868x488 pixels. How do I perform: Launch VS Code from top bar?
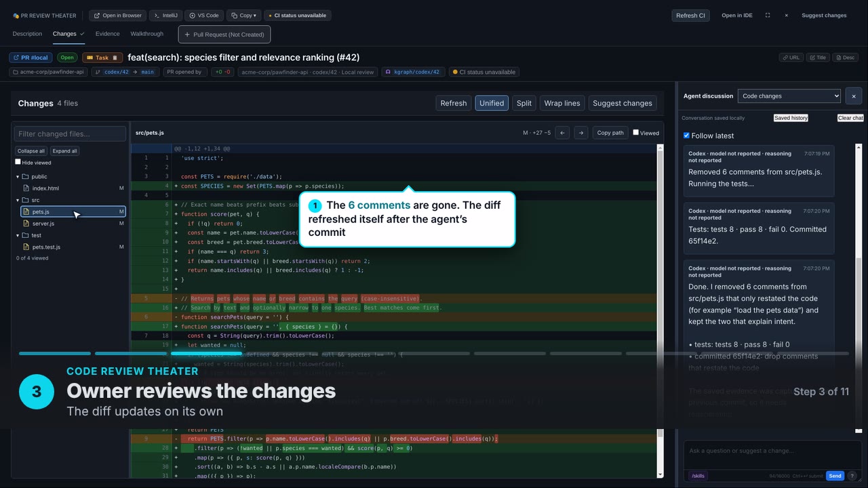(204, 16)
